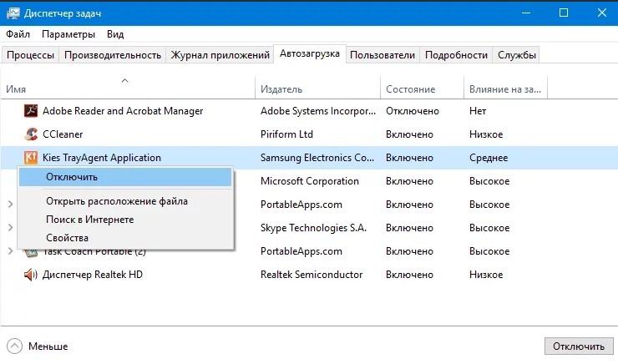Expand the first PortableApps.com row chevron
The width and height of the screenshot is (618, 364).
tap(11, 204)
